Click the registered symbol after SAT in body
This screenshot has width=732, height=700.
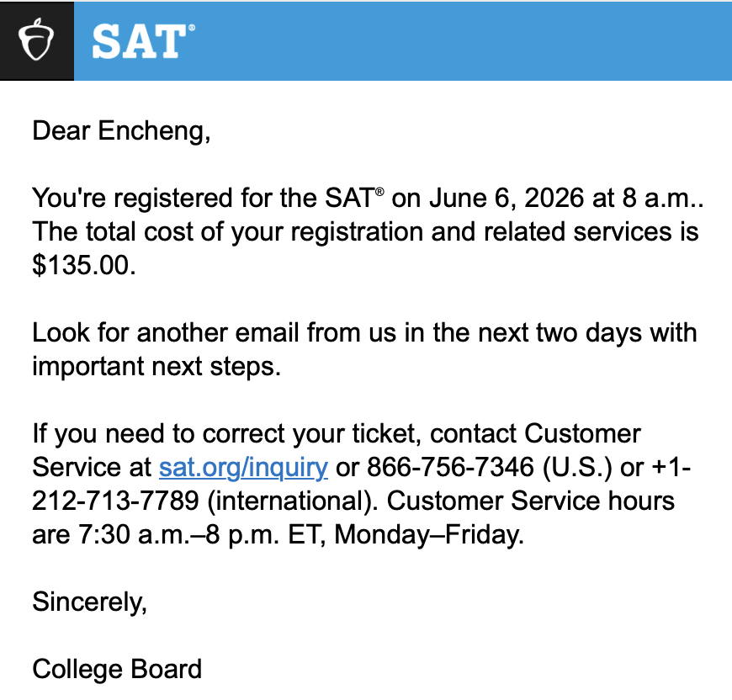click(379, 193)
